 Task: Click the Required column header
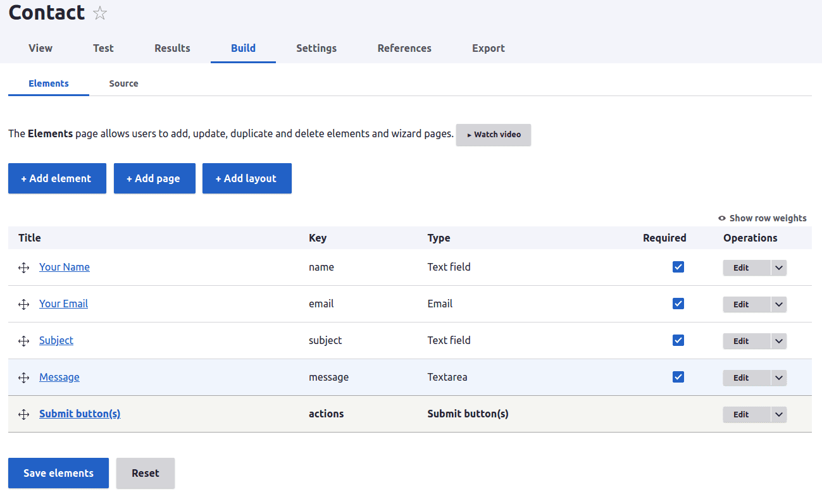tap(664, 238)
